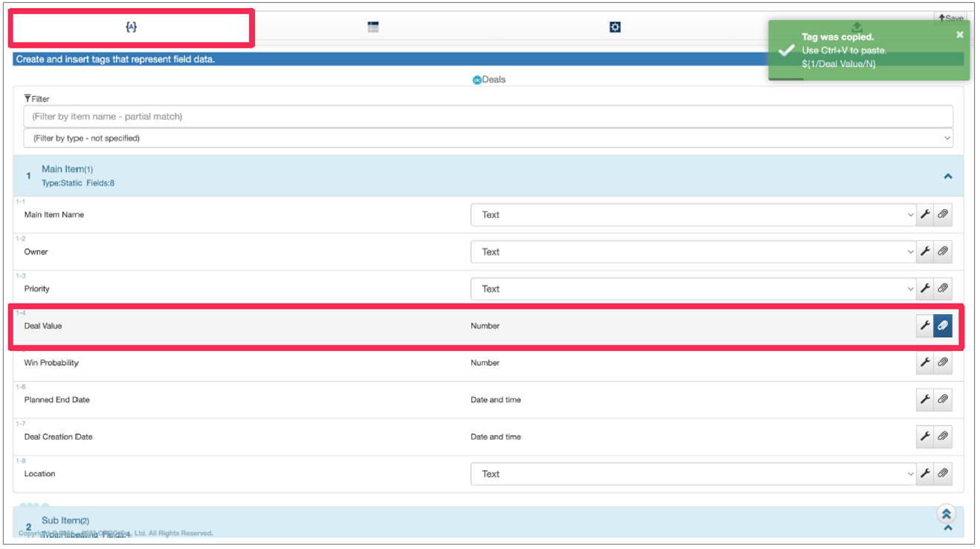This screenshot has height=549, width=980.
Task: Collapse the Main Item section chevron
Action: coord(947,176)
